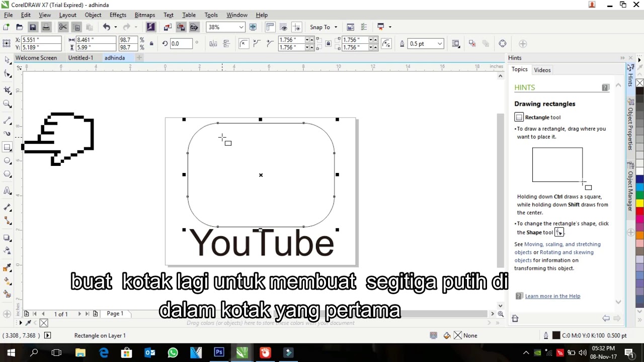Open the zoom level dropdown showing 38%
This screenshot has width=644, height=362.
tap(241, 27)
